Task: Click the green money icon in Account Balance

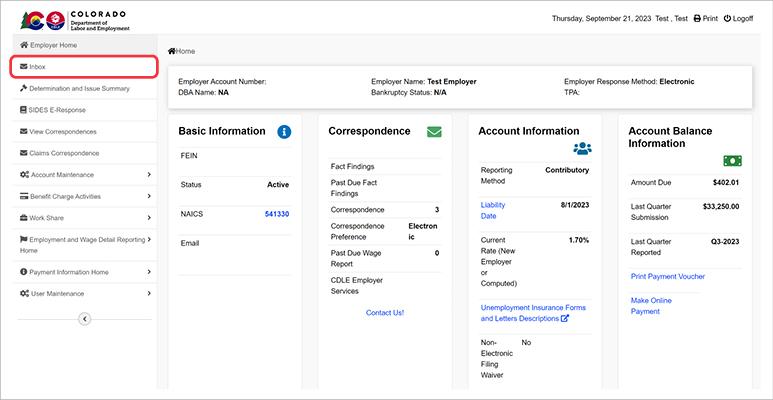Action: pyautogui.click(x=732, y=160)
